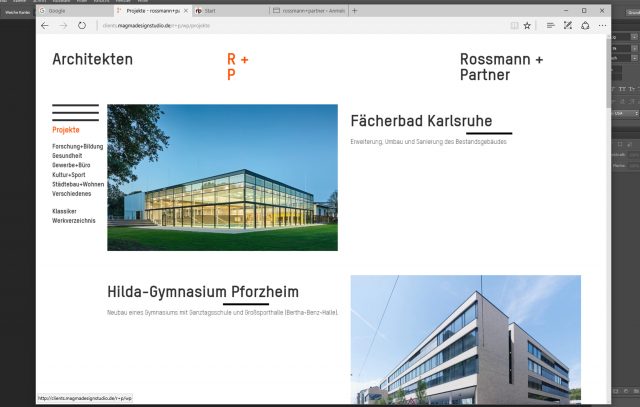640x407 pixels.
Task: Click the Werkverzeichnis link
Action: [x=74, y=220]
